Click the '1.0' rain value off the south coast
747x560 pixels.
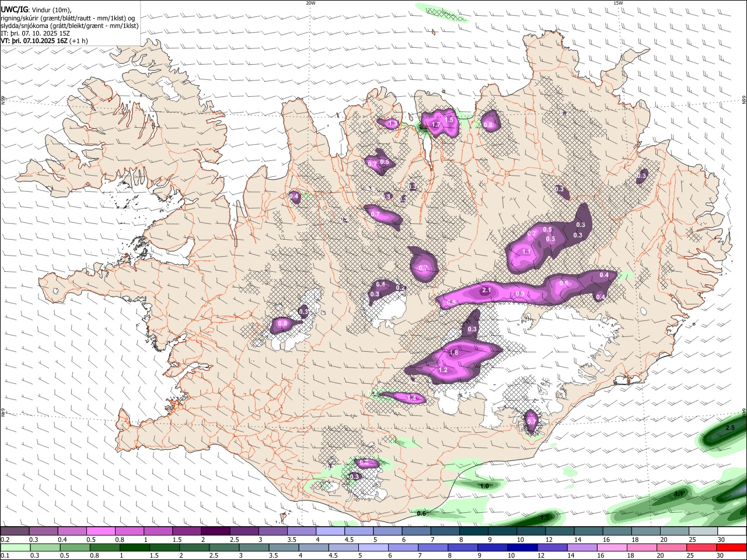pyautogui.click(x=484, y=485)
